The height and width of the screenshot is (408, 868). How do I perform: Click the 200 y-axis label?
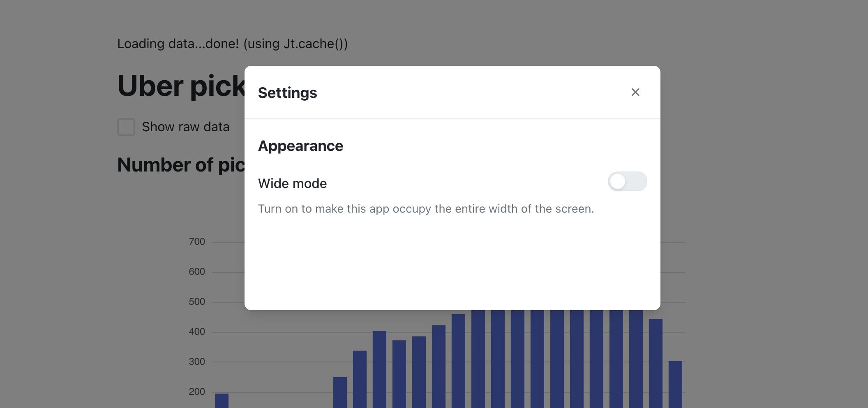(197, 392)
